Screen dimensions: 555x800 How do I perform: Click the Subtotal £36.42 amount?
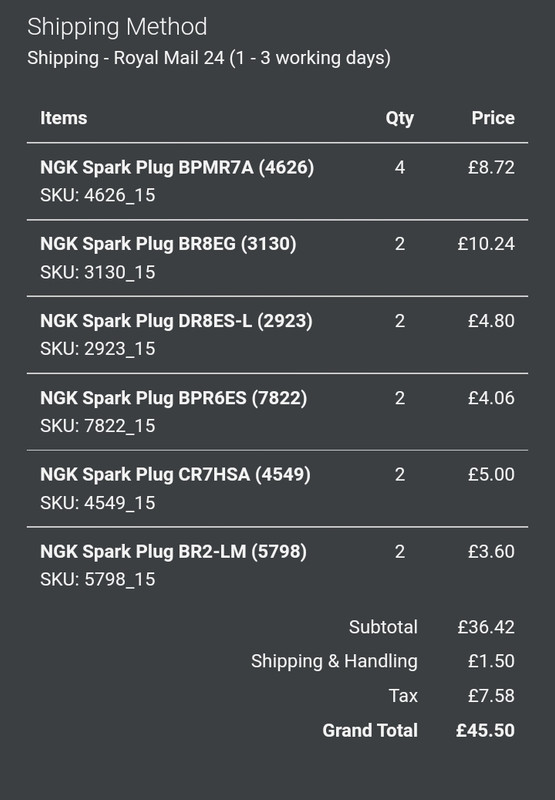486,627
